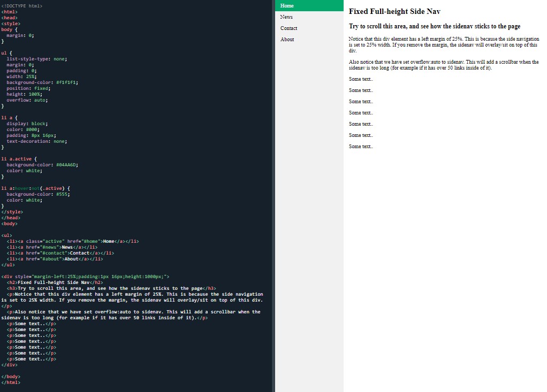Image resolution: width=547 pixels, height=392 pixels.
Task: Click the active Home link in sidenav
Action: [x=287, y=6]
